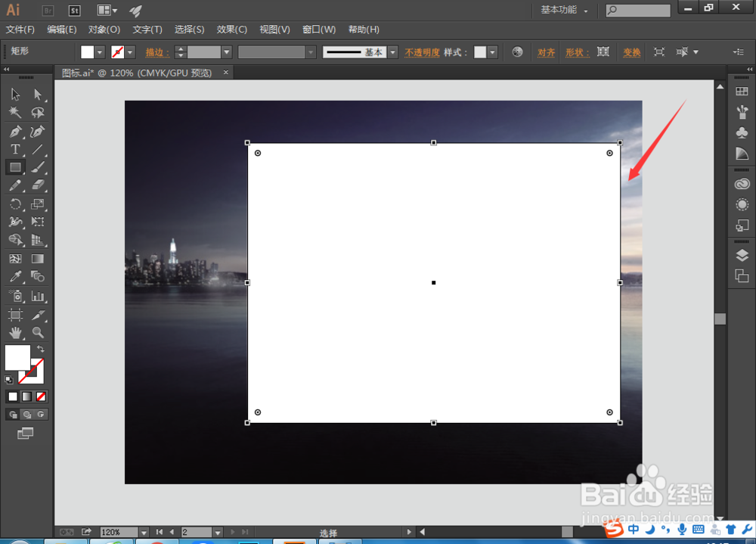
Task: Select the Pen tool
Action: 15,132
